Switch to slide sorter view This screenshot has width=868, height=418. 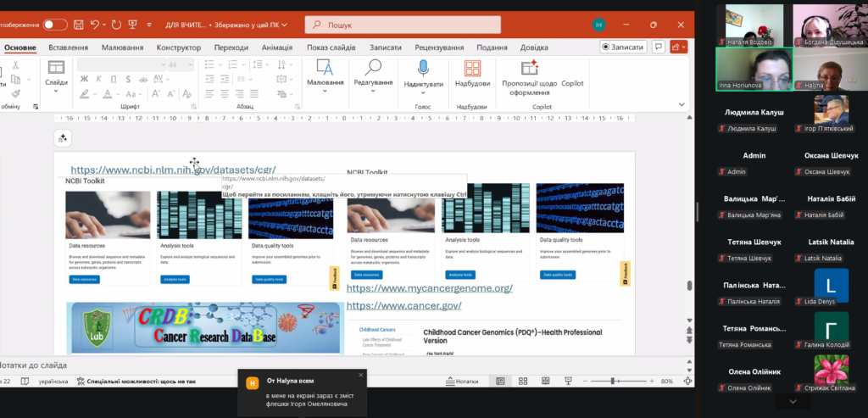click(x=522, y=382)
